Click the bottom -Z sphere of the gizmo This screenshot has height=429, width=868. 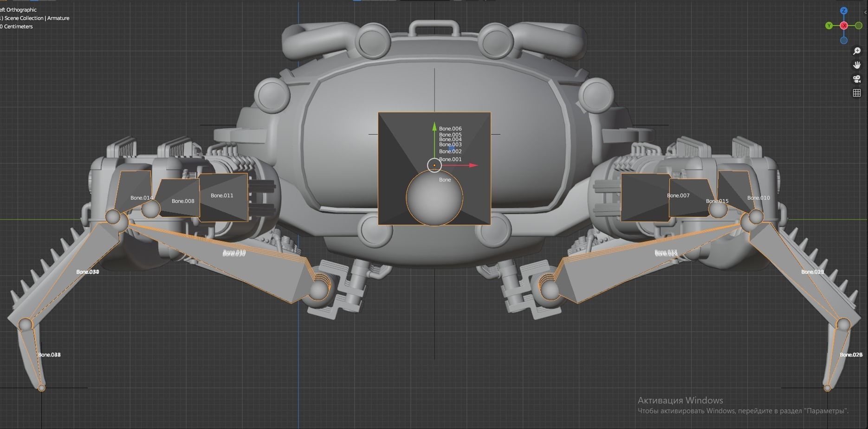pos(844,40)
